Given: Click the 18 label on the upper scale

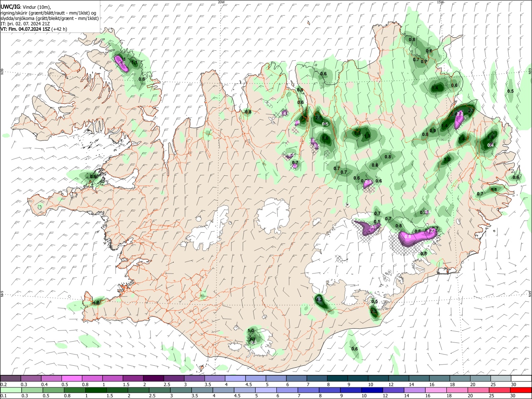Looking at the screenshot, I should pyautogui.click(x=452, y=384).
